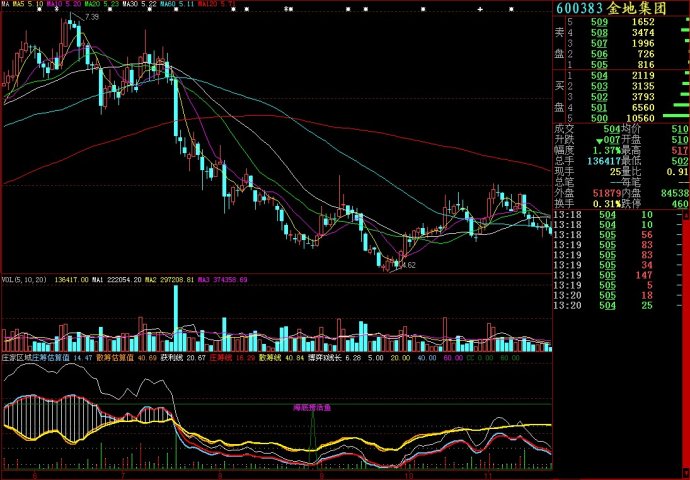Image resolution: width=690 pixels, height=480 pixels.
Task: Click the 庄家区域庄筹估算值 indicator label
Action: [47, 358]
